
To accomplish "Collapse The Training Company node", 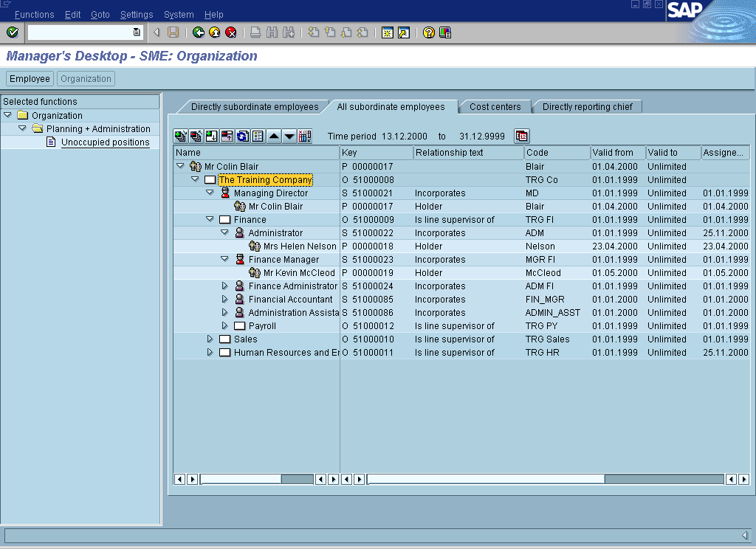I will pos(195,179).
